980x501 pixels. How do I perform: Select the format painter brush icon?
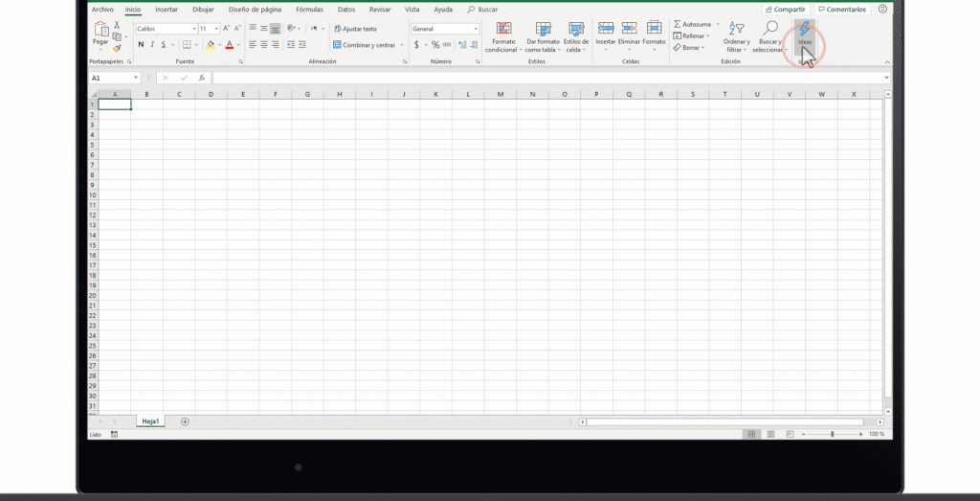coord(117,48)
